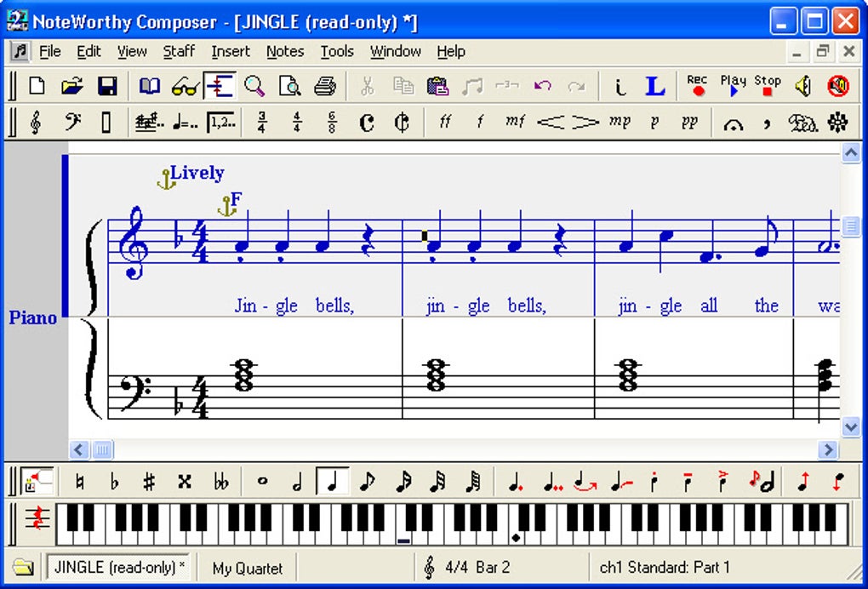Insert 3/4 time signature
This screenshot has width=868, height=589.
(x=262, y=123)
